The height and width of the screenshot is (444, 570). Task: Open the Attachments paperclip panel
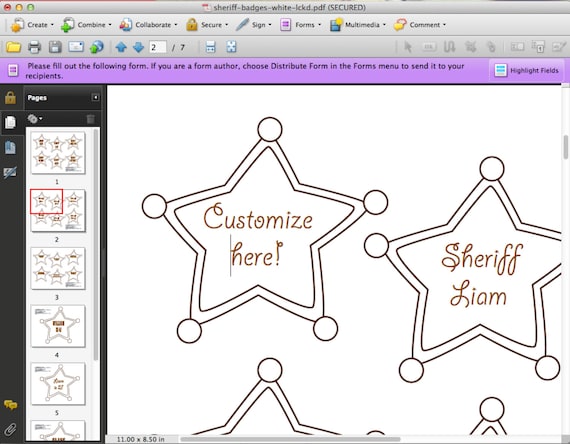(x=11, y=429)
